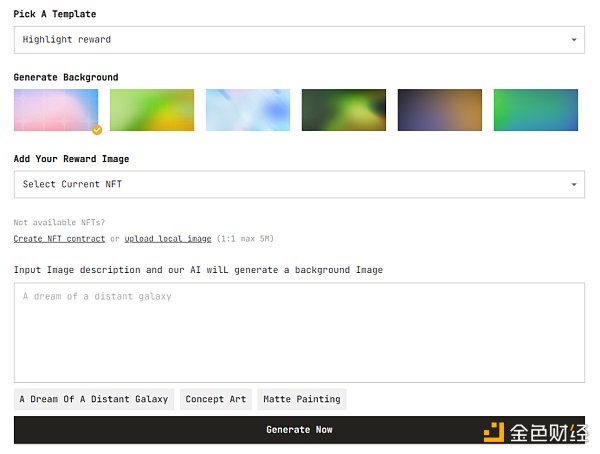Open the Create NFT contract link

coord(59,239)
